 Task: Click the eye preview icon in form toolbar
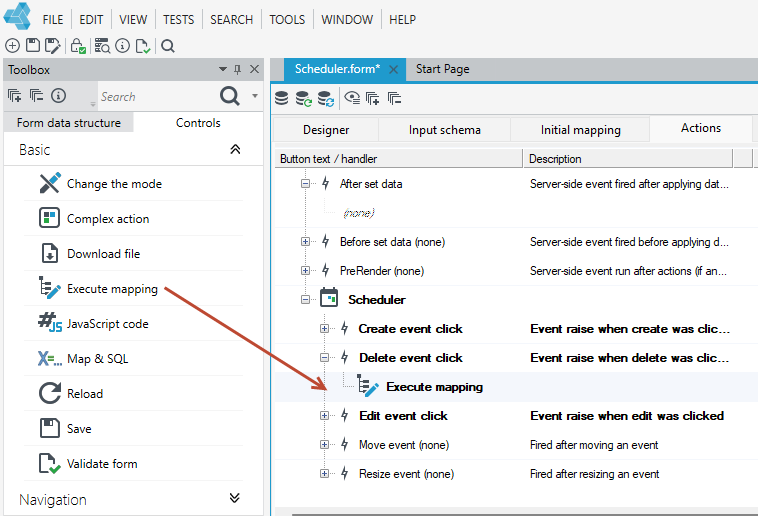352,98
